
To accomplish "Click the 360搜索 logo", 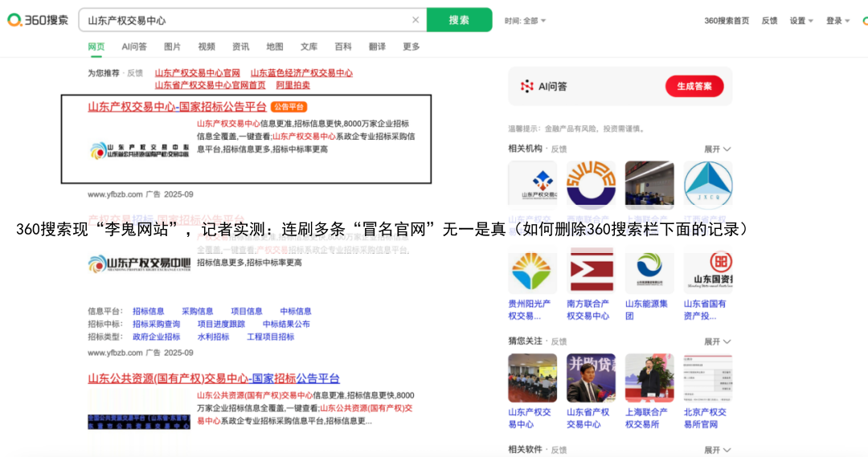I will click(x=38, y=20).
